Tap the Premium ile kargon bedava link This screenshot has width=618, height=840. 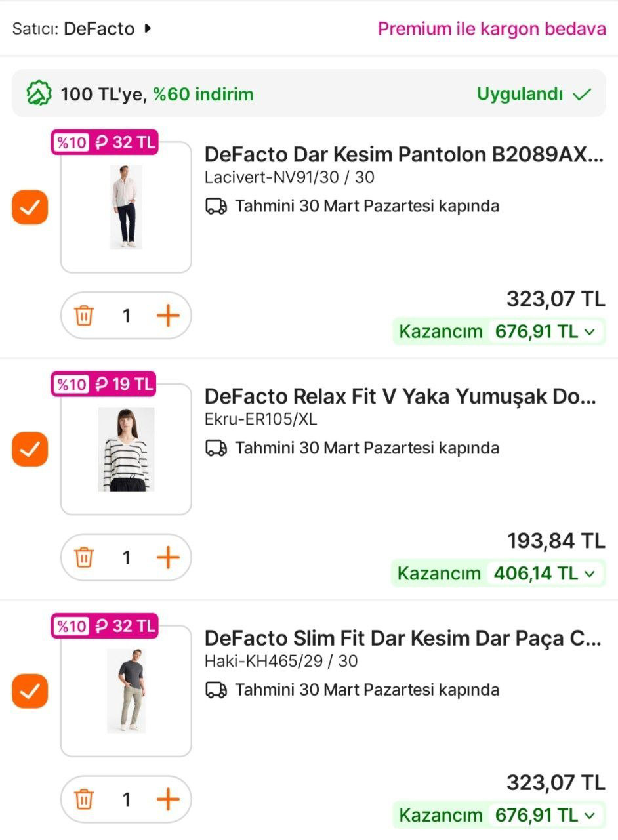pos(491,29)
